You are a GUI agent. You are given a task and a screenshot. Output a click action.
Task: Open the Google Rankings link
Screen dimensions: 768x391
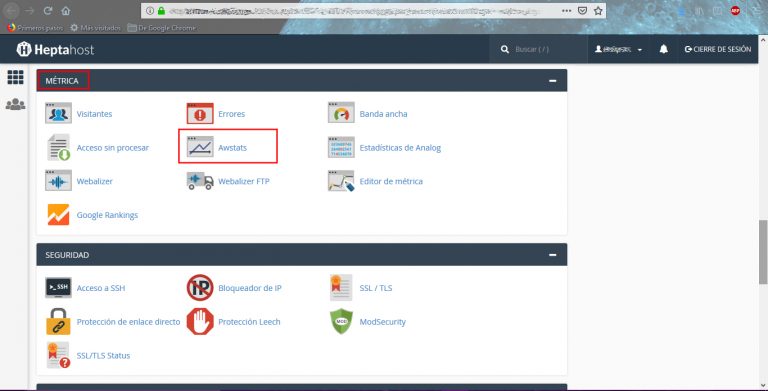(107, 215)
